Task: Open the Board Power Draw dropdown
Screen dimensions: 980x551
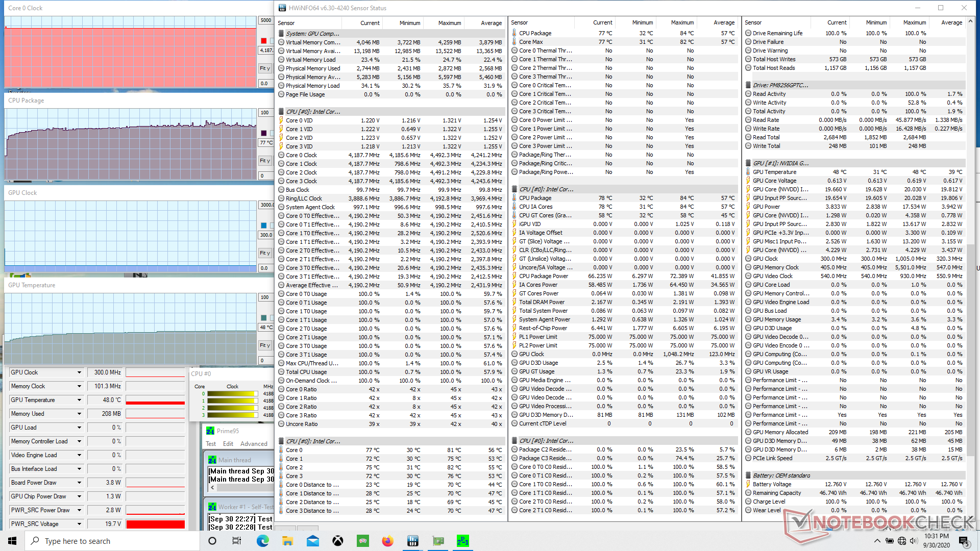Action: 79,483
